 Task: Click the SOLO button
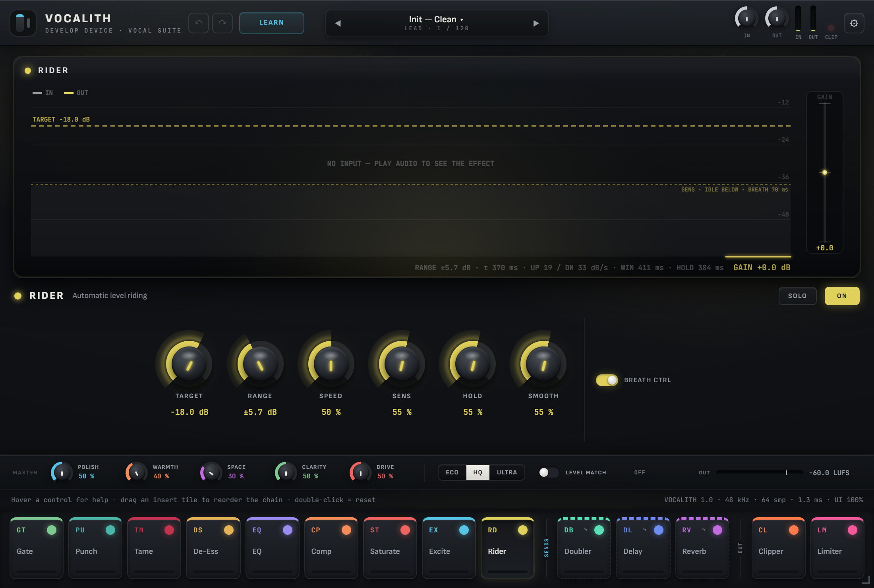(x=797, y=296)
